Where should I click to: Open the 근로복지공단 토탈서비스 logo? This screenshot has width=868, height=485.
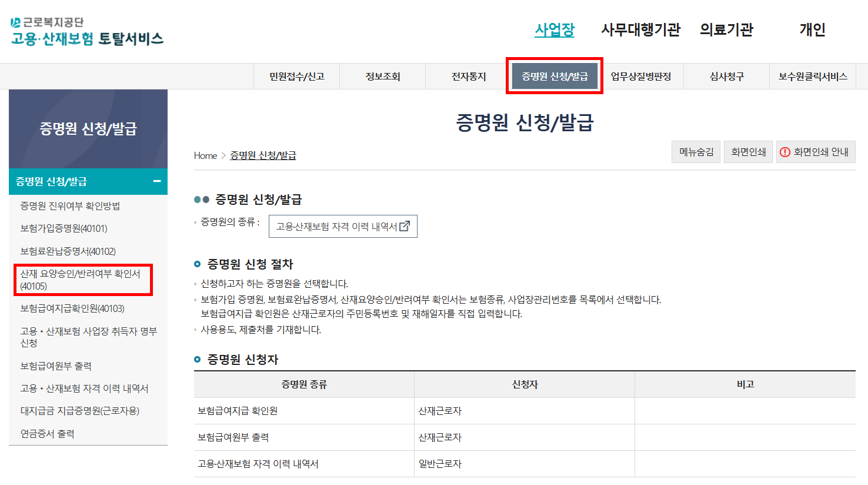(87, 32)
